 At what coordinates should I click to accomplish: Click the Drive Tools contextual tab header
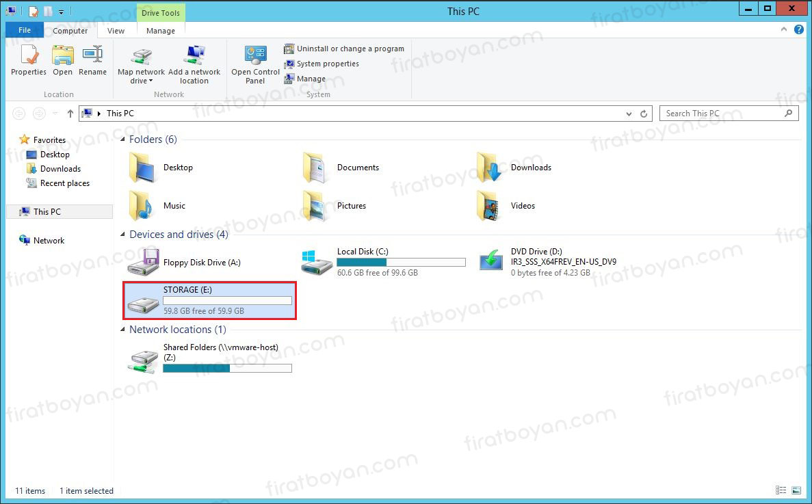click(161, 13)
